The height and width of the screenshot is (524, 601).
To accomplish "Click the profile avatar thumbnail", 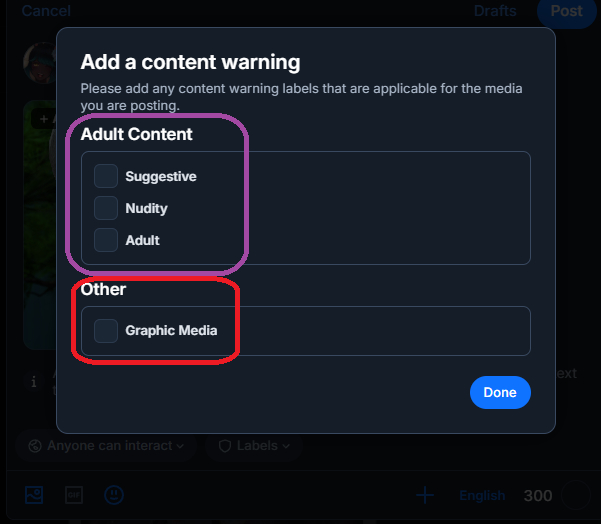I will tap(38, 63).
